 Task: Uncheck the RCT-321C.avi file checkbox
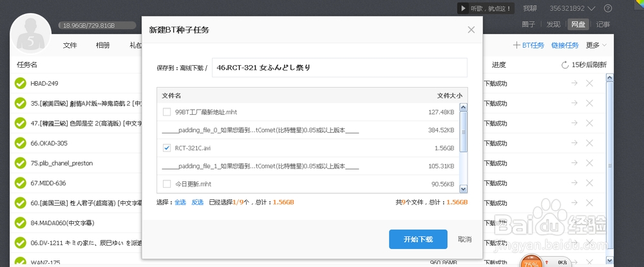pos(167,148)
